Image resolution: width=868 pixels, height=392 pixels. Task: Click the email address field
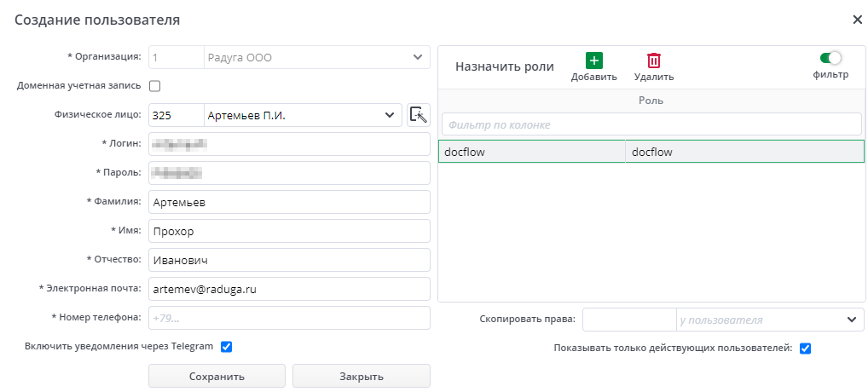tap(289, 289)
